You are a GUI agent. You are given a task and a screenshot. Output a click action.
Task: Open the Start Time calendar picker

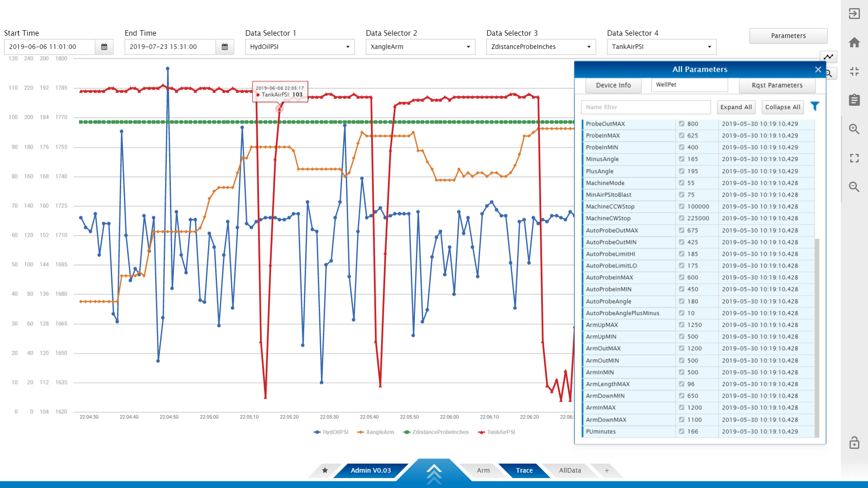pyautogui.click(x=104, y=47)
